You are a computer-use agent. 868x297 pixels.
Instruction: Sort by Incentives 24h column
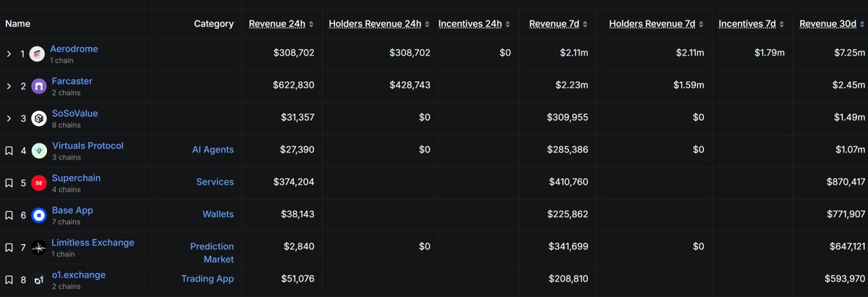[x=474, y=24]
